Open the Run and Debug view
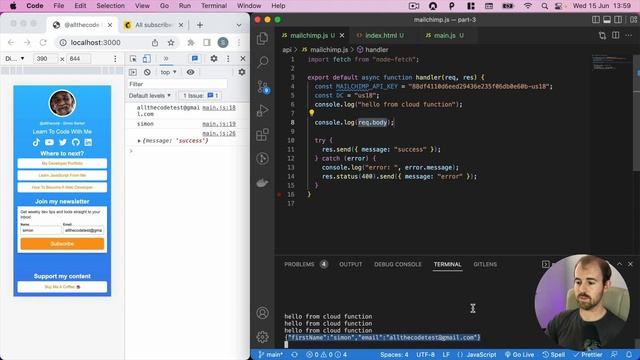This screenshot has height=360, width=640. click(x=262, y=111)
